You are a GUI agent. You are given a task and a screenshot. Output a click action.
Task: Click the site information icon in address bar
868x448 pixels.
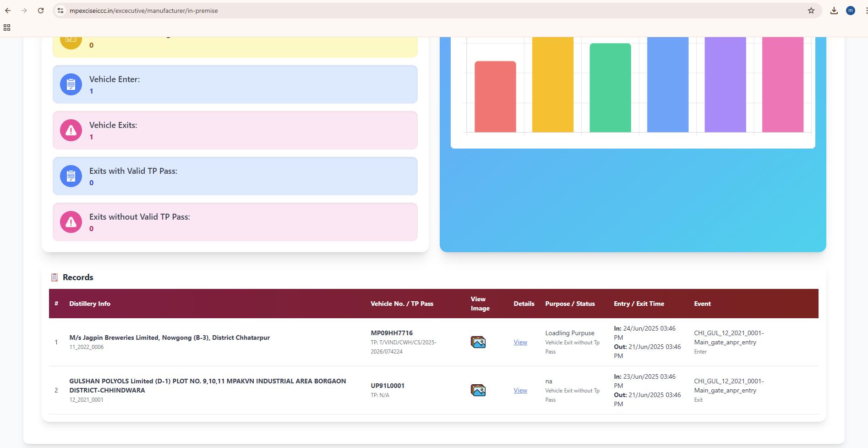(x=60, y=11)
